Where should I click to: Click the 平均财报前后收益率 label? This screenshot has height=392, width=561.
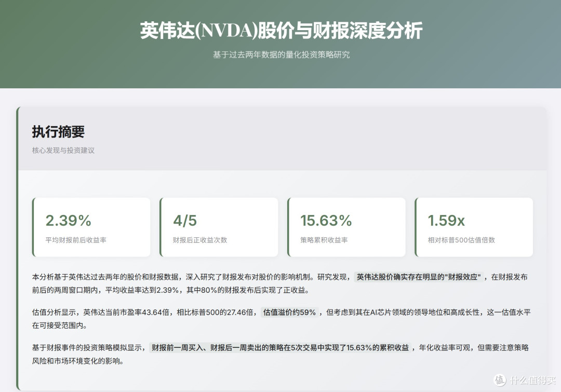pyautogui.click(x=76, y=240)
